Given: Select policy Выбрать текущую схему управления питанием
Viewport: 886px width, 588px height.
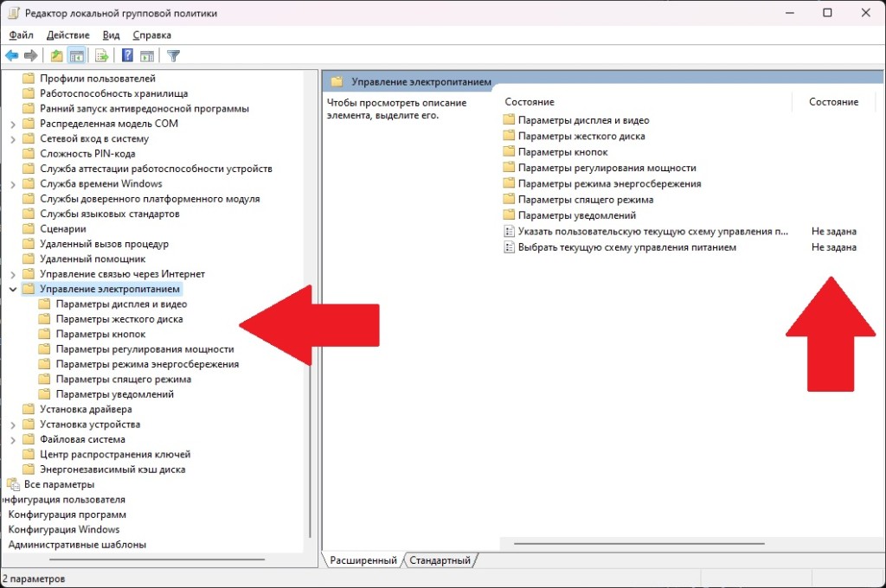Looking at the screenshot, I should 626,247.
